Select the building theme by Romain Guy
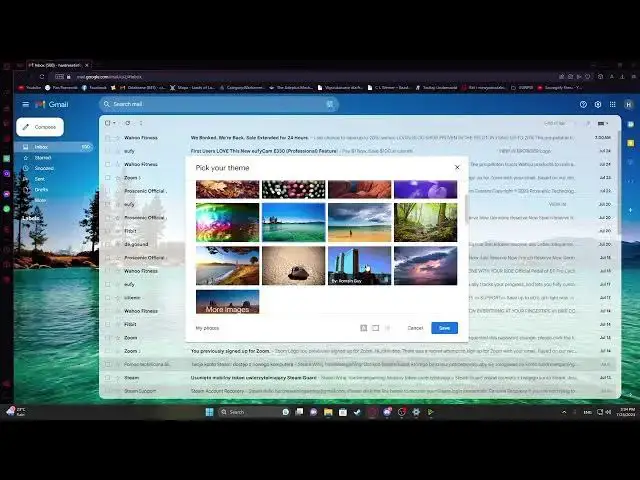This screenshot has width=640, height=480. 360,265
